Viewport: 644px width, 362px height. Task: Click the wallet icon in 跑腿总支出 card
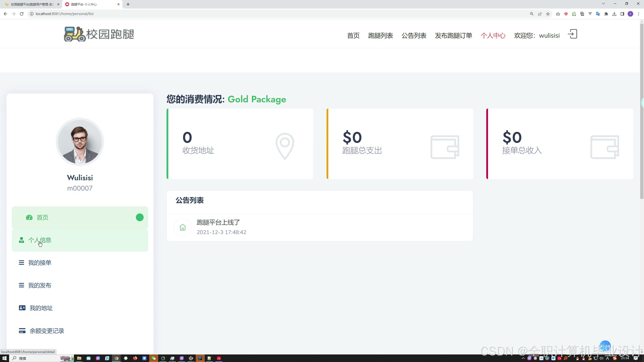(x=445, y=147)
